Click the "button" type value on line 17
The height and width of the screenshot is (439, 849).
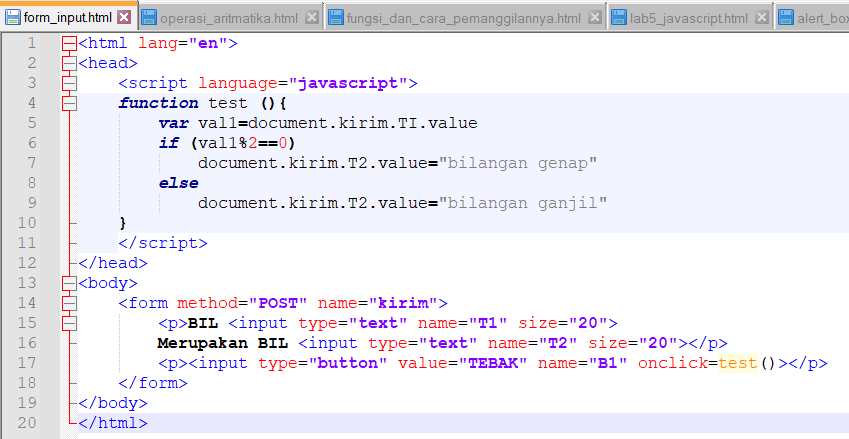(348, 363)
